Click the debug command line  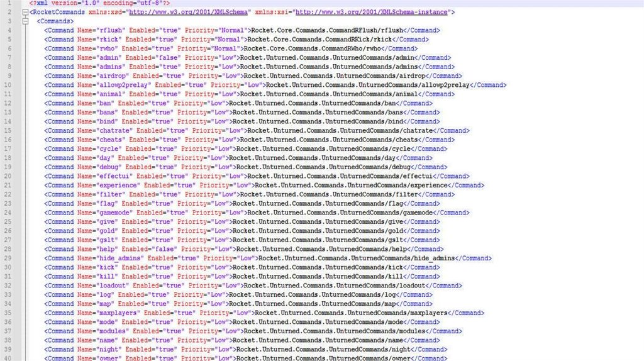point(246,167)
